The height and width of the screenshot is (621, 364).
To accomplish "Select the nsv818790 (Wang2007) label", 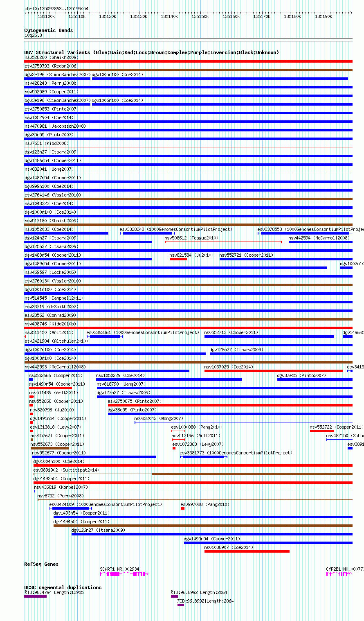I will point(121,384).
